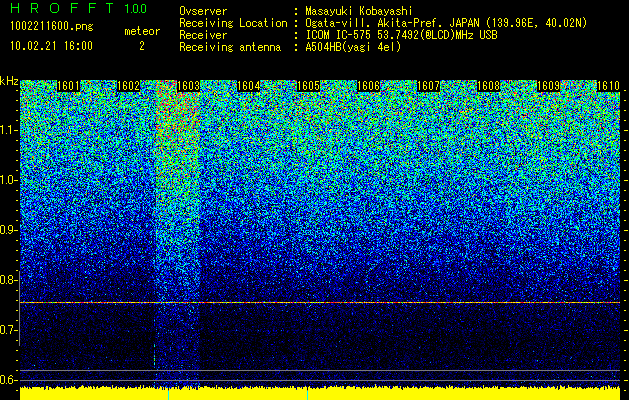This screenshot has width=629, height=400.
Task: Click the 0.8 frequency axis label
Action: pos(9,280)
